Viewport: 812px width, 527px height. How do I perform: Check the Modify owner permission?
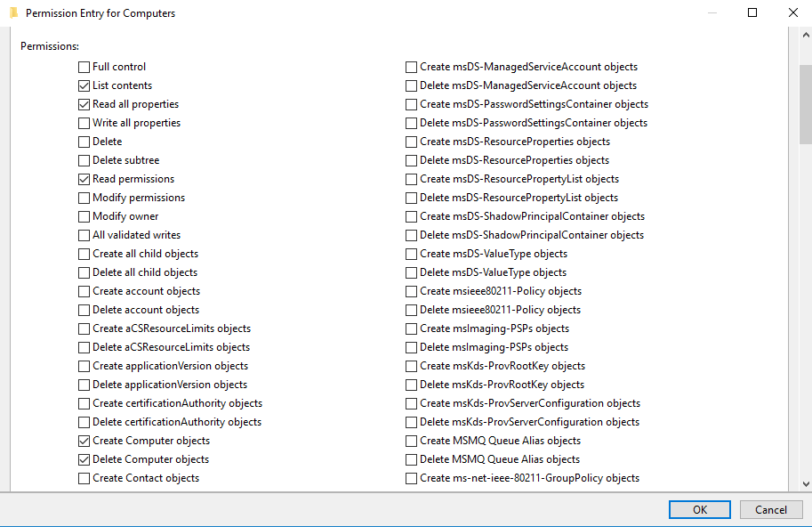coord(84,216)
